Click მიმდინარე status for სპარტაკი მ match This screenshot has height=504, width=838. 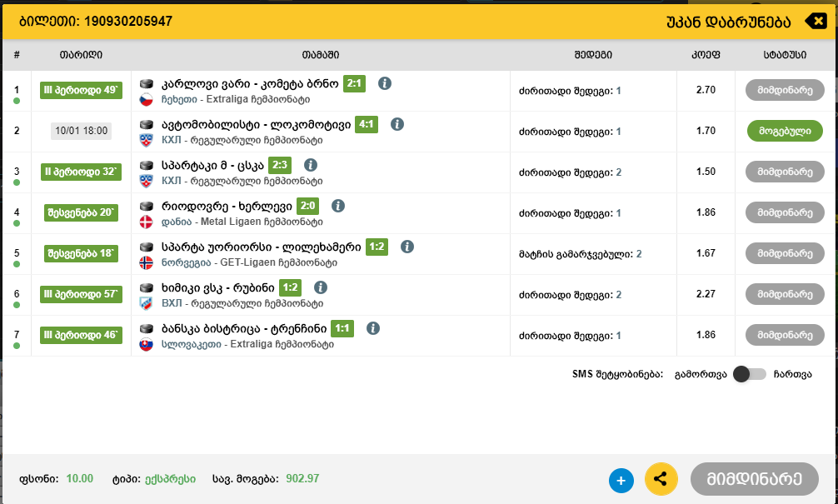(x=785, y=172)
